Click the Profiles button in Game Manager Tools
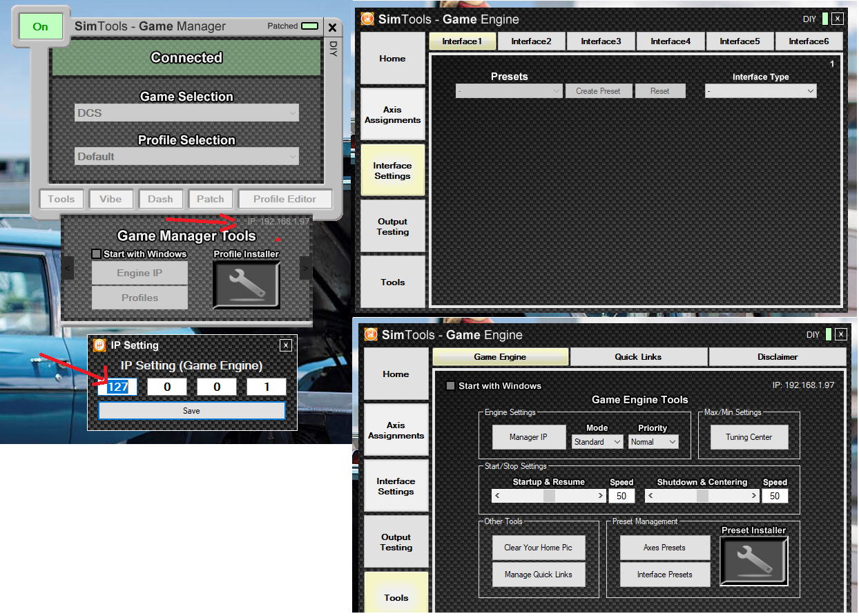The width and height of the screenshot is (859, 616). pos(139,298)
